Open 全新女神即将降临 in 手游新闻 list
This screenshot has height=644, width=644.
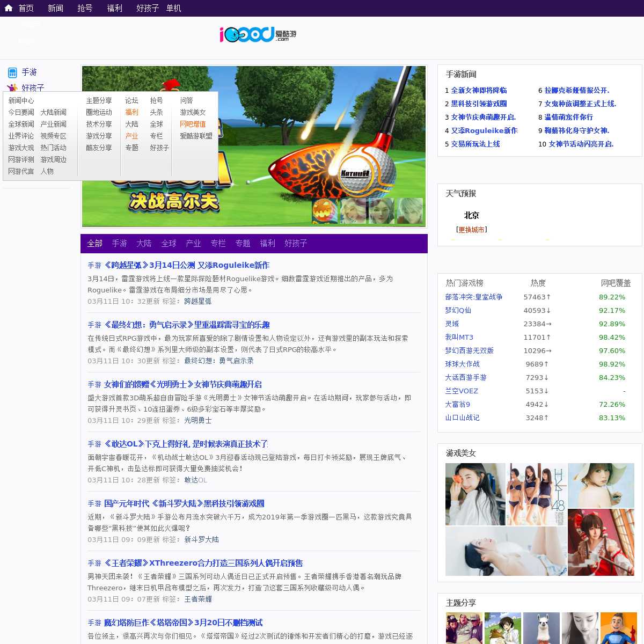[x=479, y=90]
